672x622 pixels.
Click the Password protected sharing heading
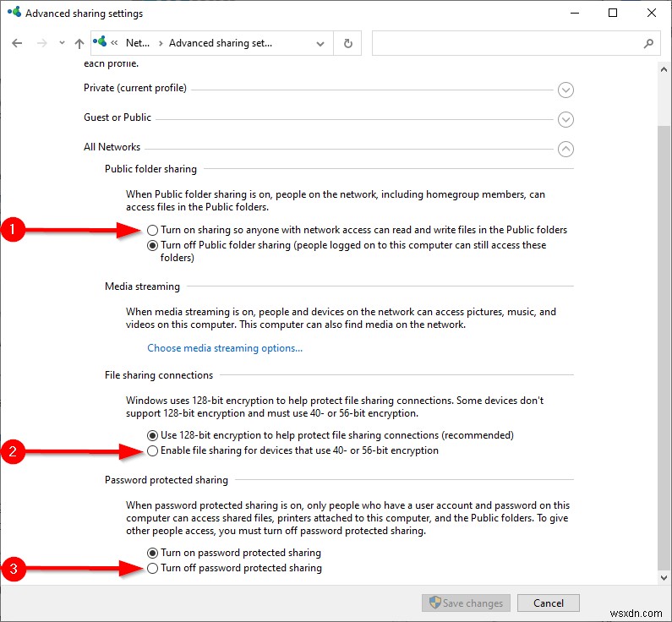coord(167,480)
